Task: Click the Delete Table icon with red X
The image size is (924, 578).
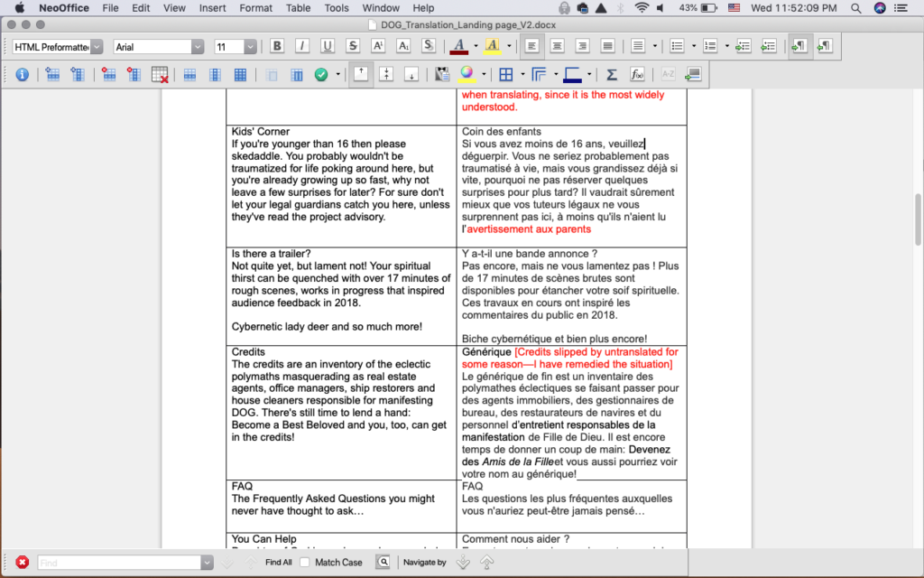Action: (160, 74)
